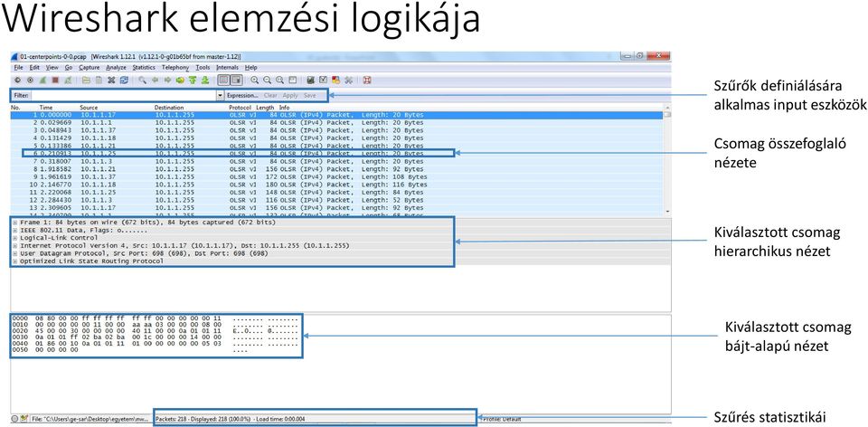The image size is (868, 427).
Task: Open the Telephony menu
Action: coord(175,68)
